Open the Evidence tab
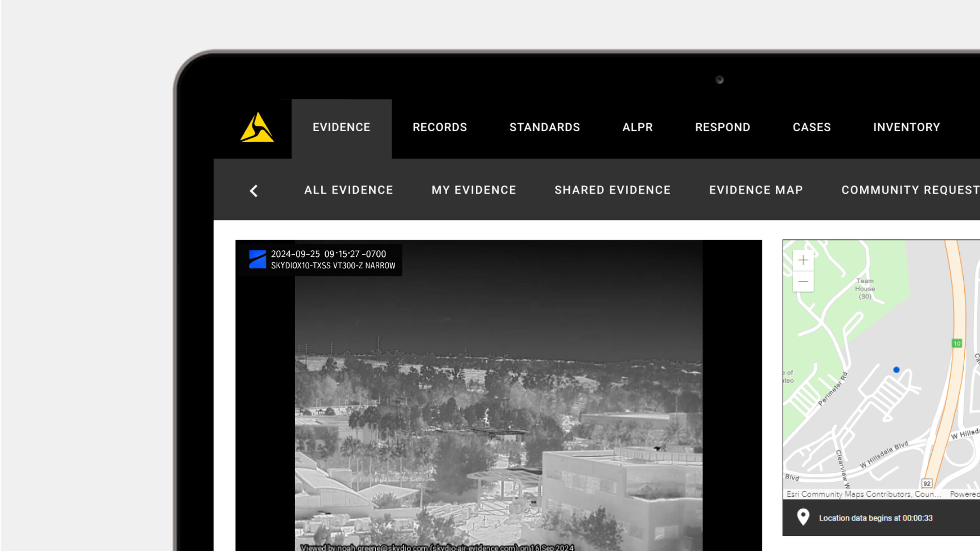 point(341,127)
